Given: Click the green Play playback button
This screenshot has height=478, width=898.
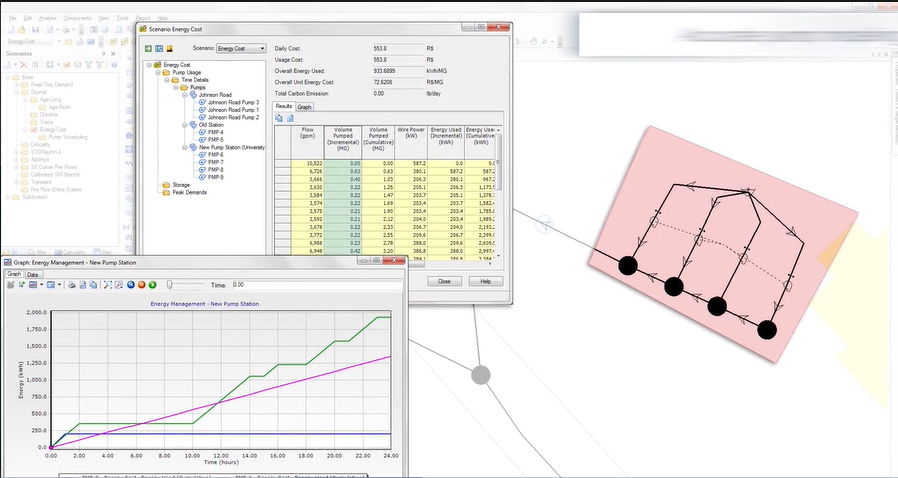Looking at the screenshot, I should coord(152,285).
